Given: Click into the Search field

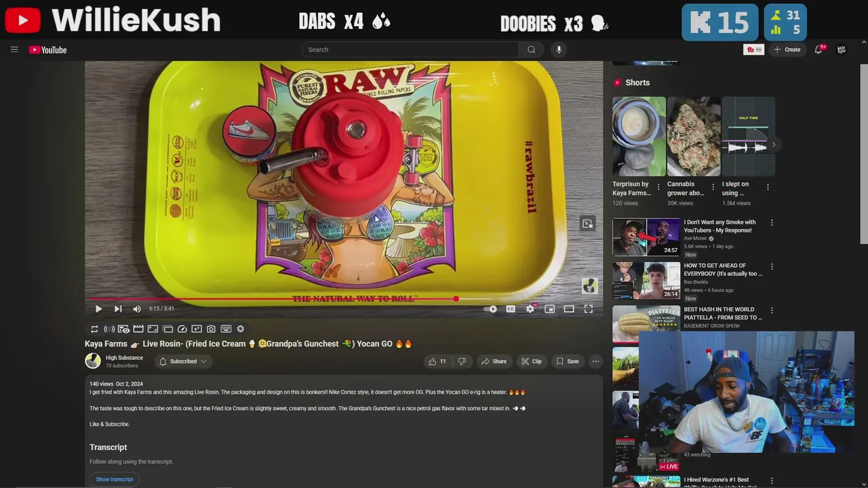Looking at the screenshot, I should click(x=410, y=49).
